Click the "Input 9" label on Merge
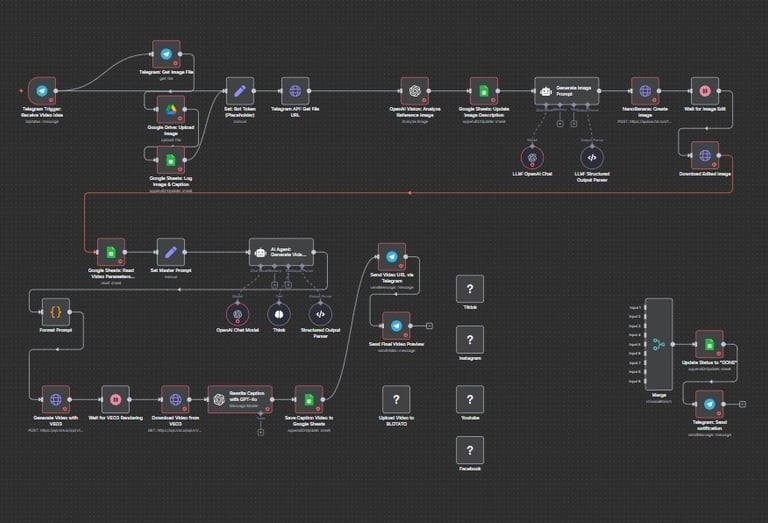The height and width of the screenshot is (523, 768). point(635,381)
